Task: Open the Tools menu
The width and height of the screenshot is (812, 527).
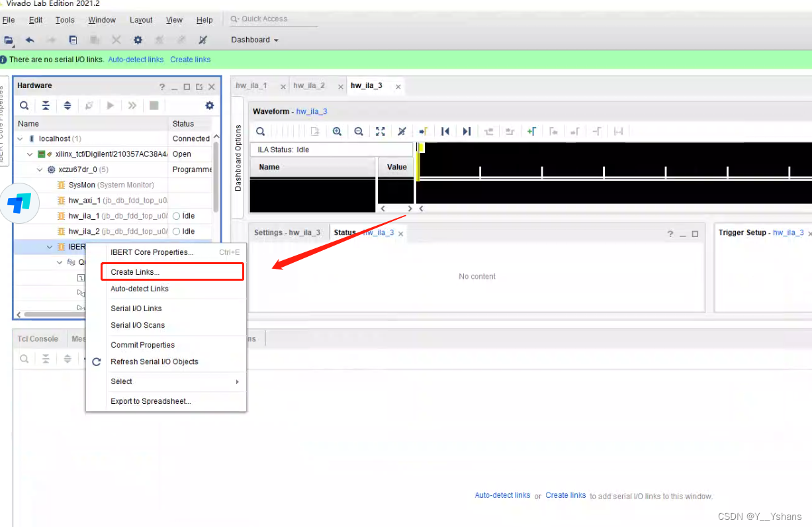Action: coord(65,20)
